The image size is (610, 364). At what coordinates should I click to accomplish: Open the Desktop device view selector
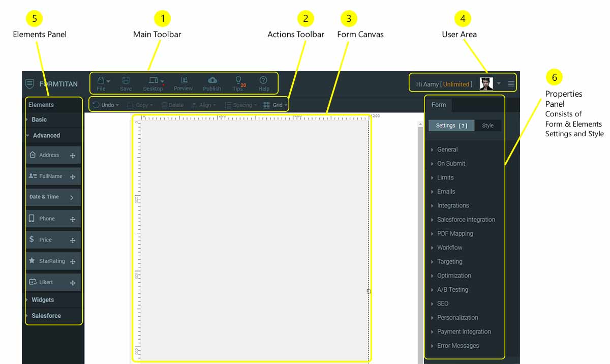[156, 80]
